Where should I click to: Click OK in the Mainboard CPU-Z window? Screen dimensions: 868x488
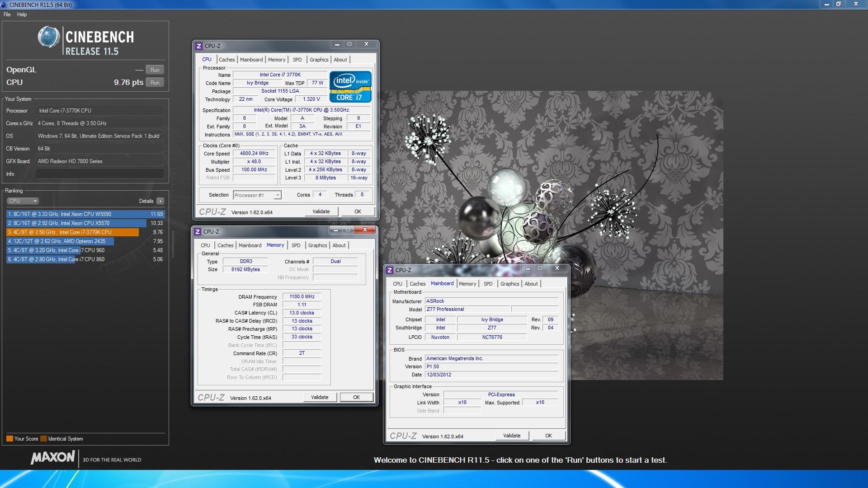tap(548, 436)
